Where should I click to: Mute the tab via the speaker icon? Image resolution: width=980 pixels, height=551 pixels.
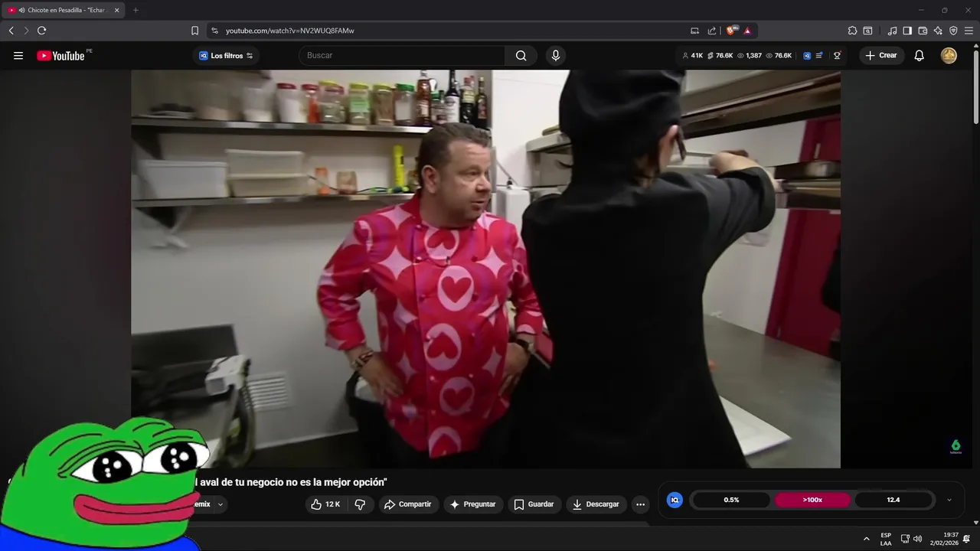click(21, 10)
